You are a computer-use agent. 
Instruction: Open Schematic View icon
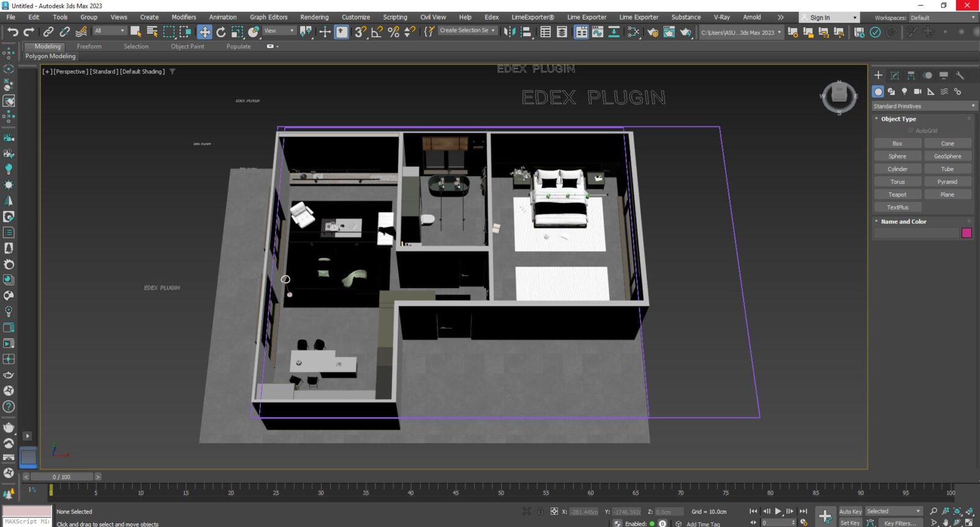point(634,32)
